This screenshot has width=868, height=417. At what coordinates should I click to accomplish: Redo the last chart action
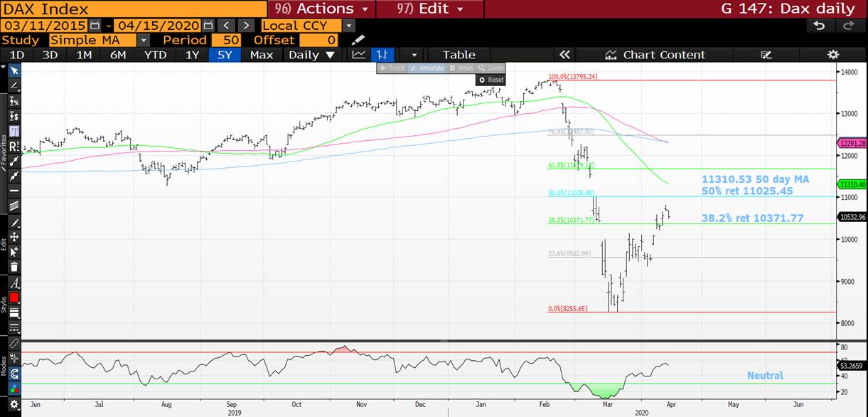tap(848, 26)
